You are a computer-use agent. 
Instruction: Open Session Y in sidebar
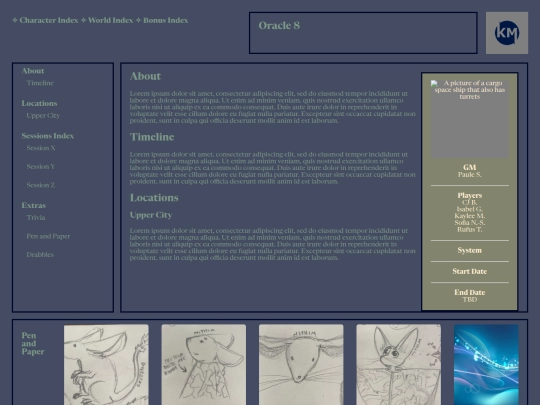coord(40,167)
